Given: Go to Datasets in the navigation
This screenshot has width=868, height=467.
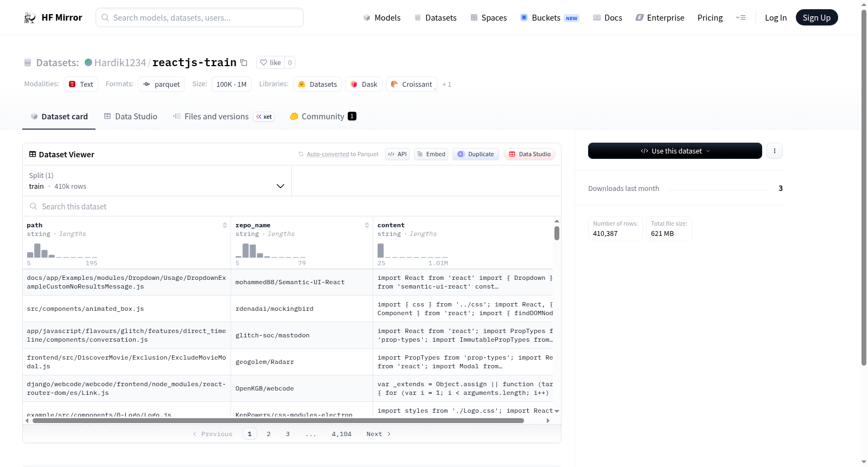Looking at the screenshot, I should coord(436,18).
